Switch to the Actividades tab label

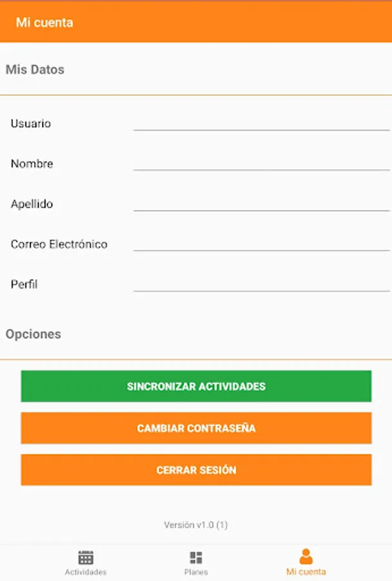(86, 572)
